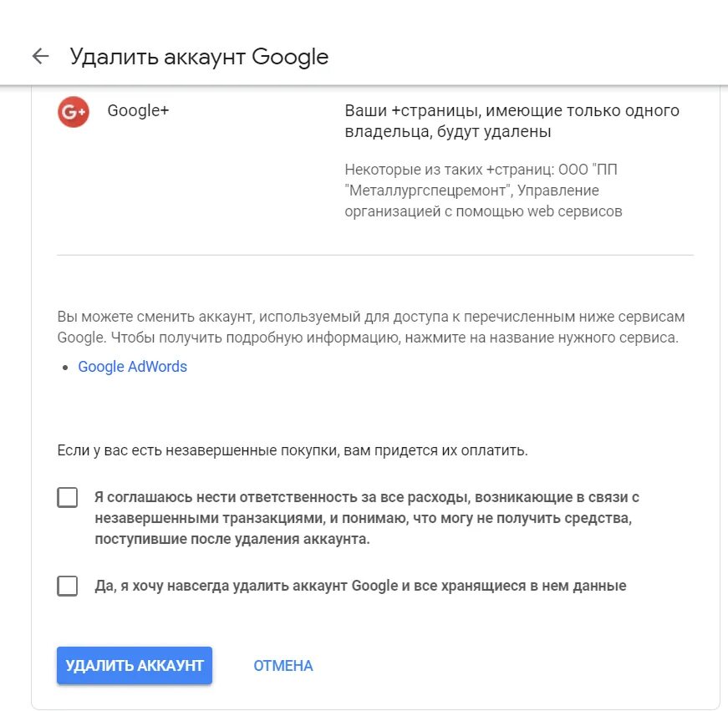This screenshot has width=728, height=711.
Task: Click the page title "Удалить аккаунт Google"
Action: (199, 57)
